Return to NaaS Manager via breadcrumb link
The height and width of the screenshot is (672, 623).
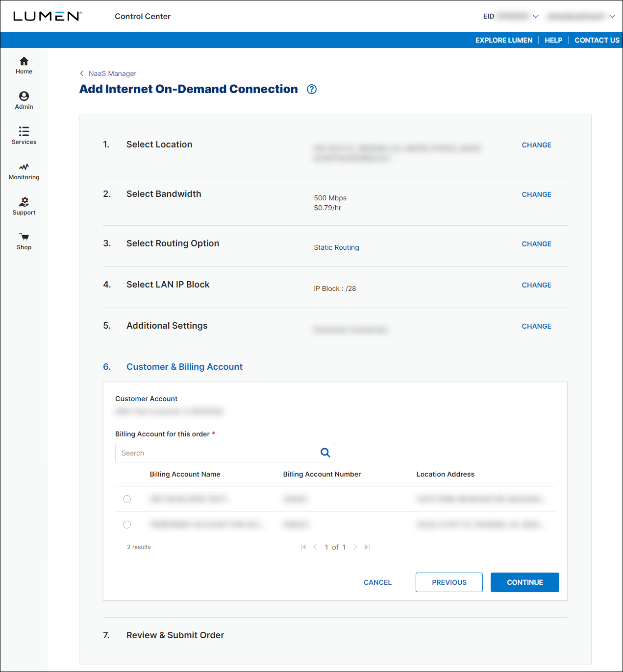[113, 73]
